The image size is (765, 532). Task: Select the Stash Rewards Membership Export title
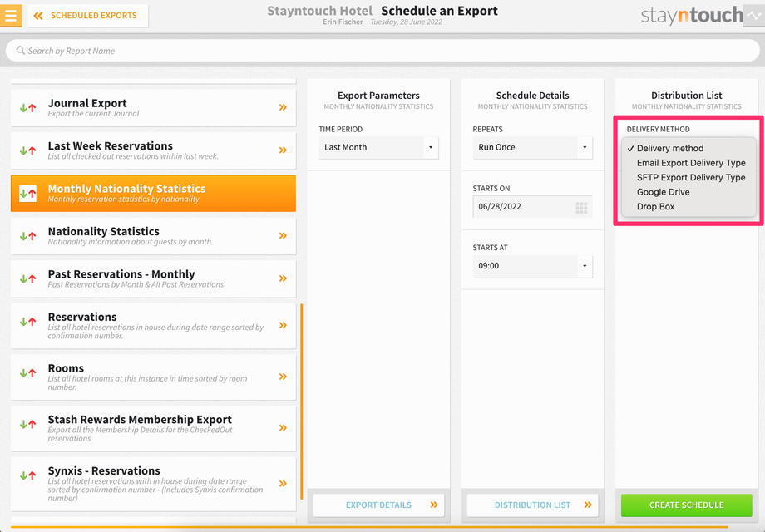pyautogui.click(x=140, y=419)
